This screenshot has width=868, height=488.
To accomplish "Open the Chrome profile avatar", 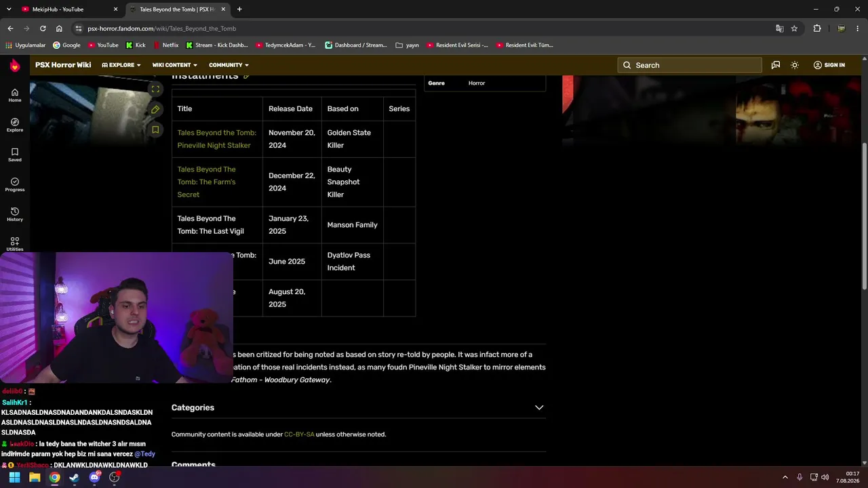I will click(x=841, y=28).
